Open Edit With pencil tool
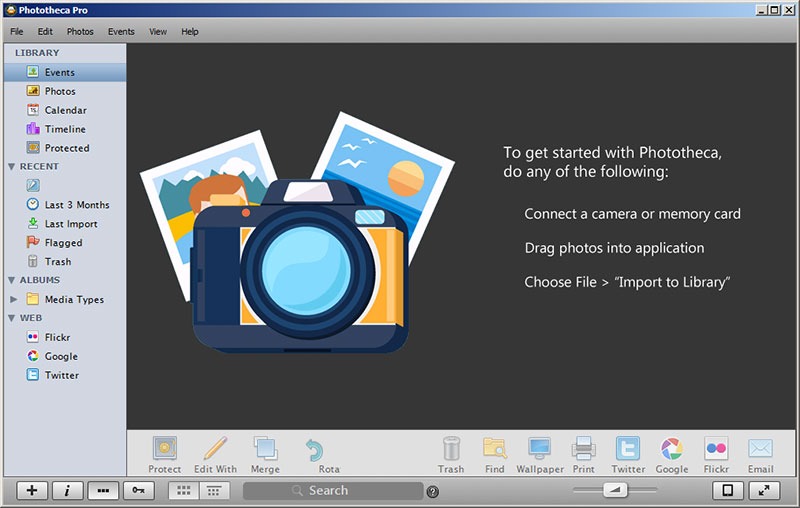 pos(215,449)
